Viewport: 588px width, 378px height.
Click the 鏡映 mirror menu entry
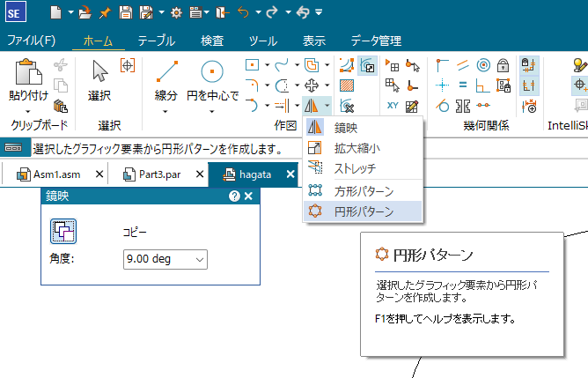345,129
